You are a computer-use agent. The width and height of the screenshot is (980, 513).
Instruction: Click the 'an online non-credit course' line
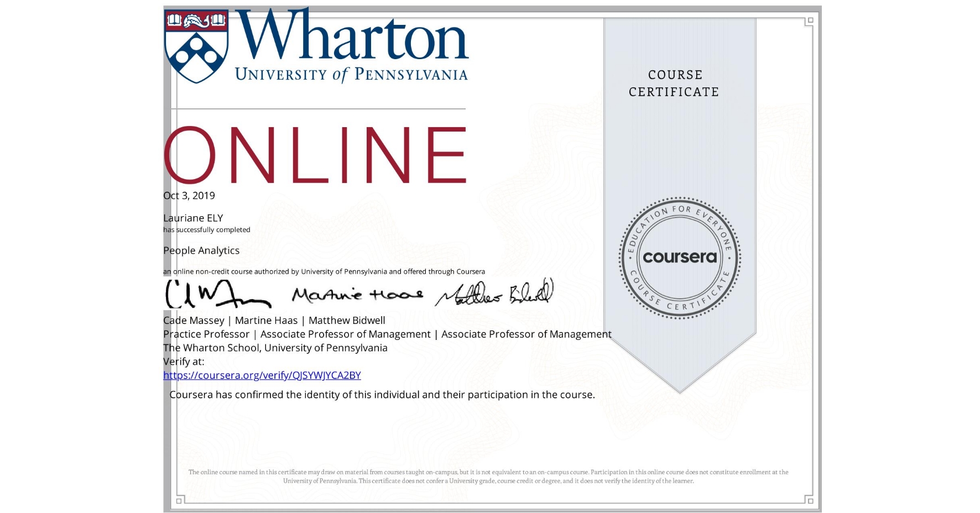pyautogui.click(x=324, y=271)
